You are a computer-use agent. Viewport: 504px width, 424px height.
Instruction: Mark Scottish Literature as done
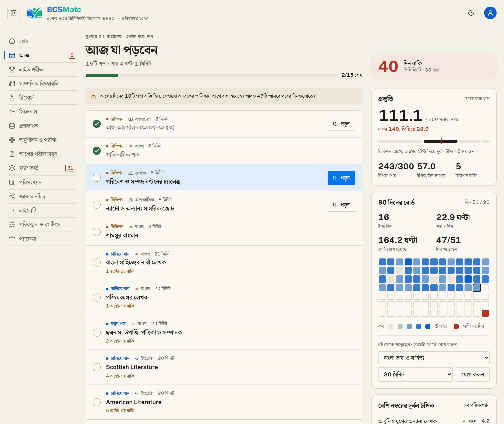coord(97,367)
